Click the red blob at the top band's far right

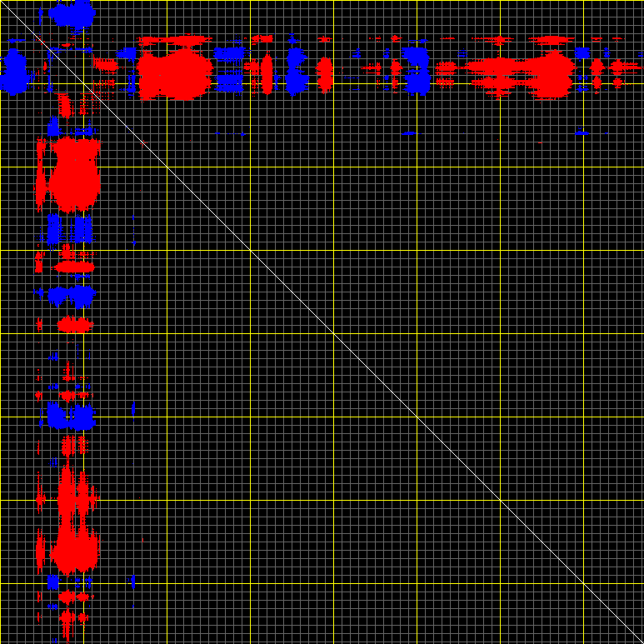[617, 72]
